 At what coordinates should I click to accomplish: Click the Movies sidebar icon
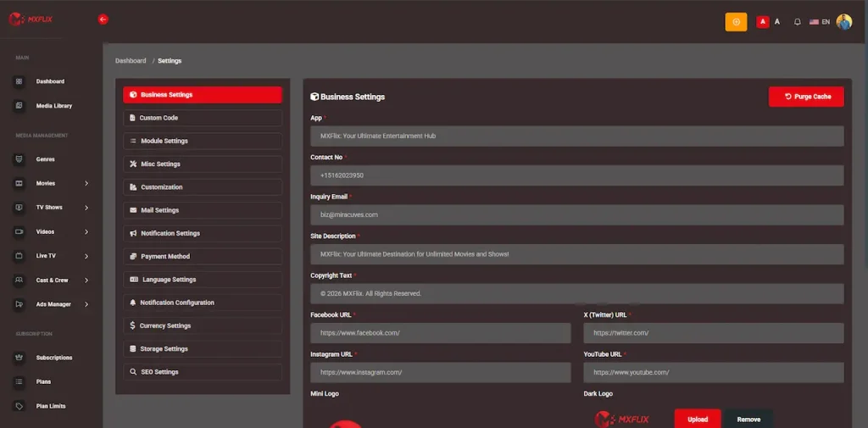tap(19, 183)
